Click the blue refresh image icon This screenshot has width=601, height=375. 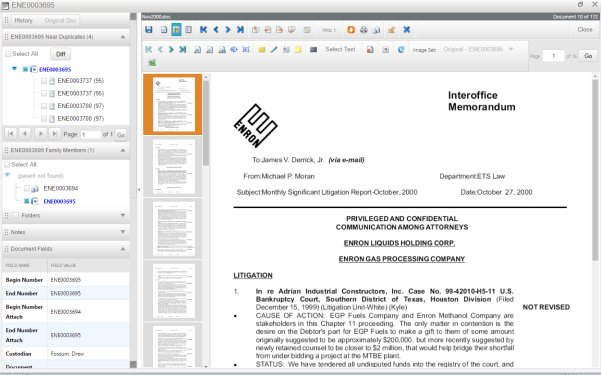coord(401,49)
